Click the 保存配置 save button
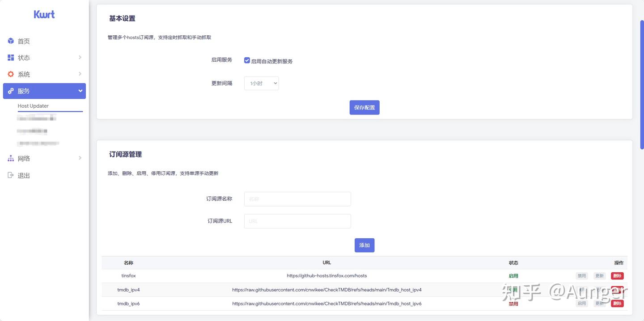The height and width of the screenshot is (321, 644). coord(364,107)
